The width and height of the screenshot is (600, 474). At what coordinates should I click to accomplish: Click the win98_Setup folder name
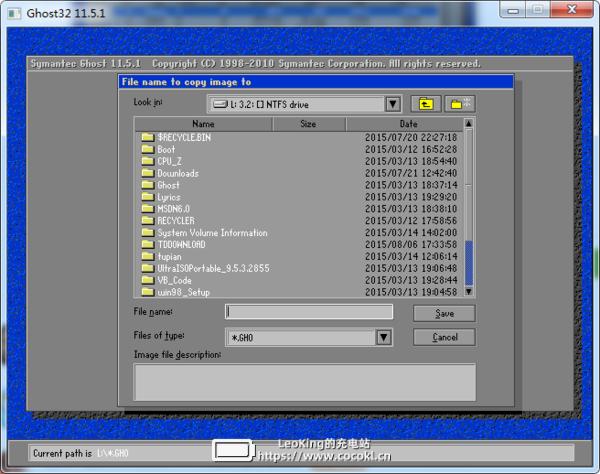coord(184,292)
